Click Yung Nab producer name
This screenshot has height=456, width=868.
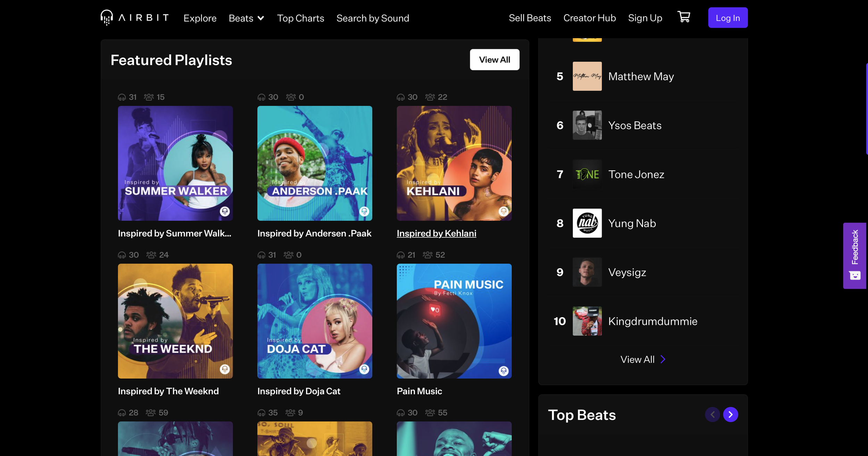click(632, 223)
